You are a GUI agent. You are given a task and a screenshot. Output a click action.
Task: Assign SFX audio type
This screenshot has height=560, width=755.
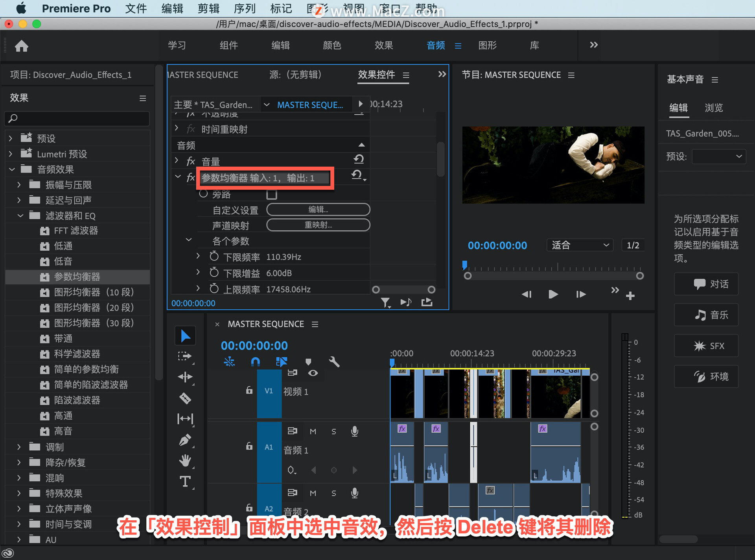(x=706, y=346)
